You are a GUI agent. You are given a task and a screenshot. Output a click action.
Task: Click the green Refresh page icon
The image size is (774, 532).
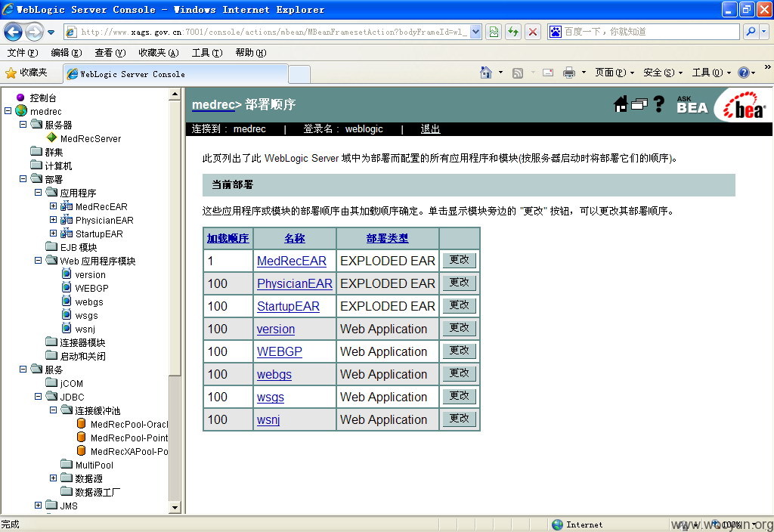tap(513, 32)
